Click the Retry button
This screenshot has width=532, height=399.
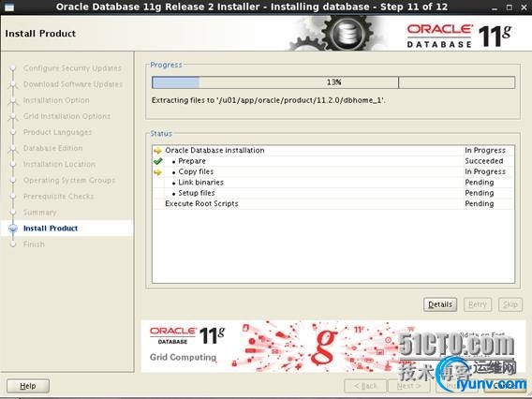(x=477, y=304)
